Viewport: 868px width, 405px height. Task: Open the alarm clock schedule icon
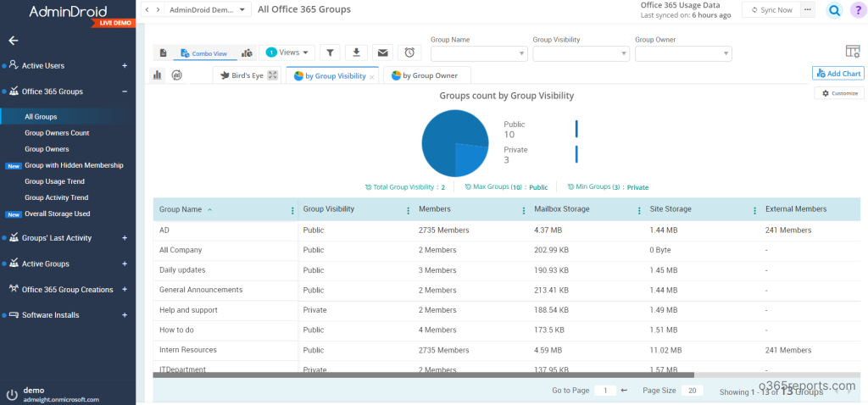[x=409, y=53]
